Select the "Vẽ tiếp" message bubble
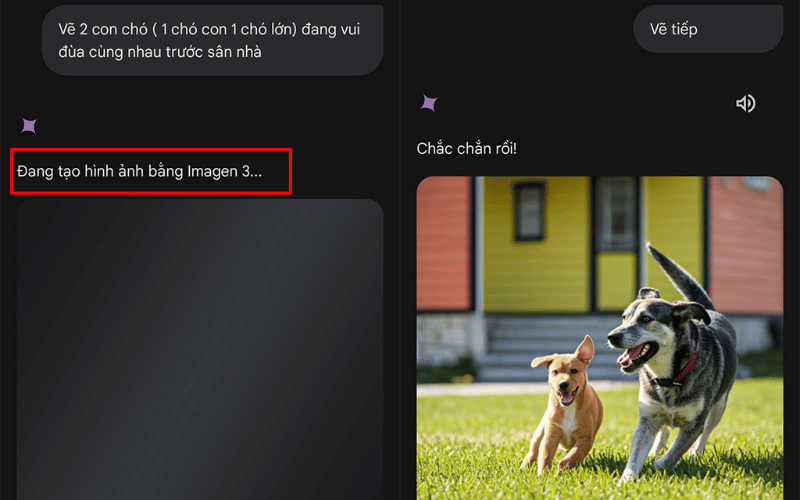800x500 pixels. point(708,29)
